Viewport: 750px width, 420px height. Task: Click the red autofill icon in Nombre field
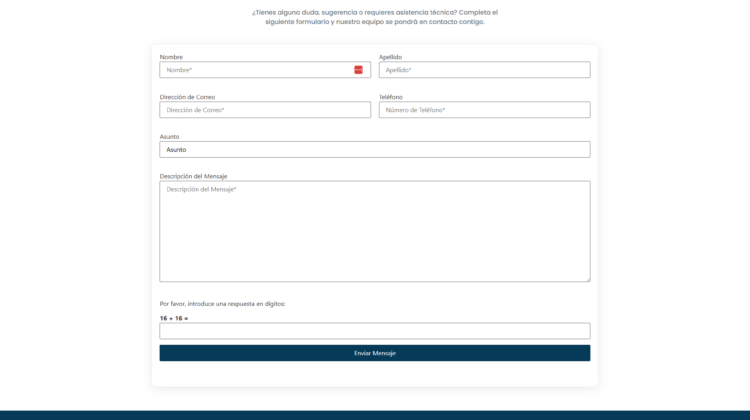(358, 70)
